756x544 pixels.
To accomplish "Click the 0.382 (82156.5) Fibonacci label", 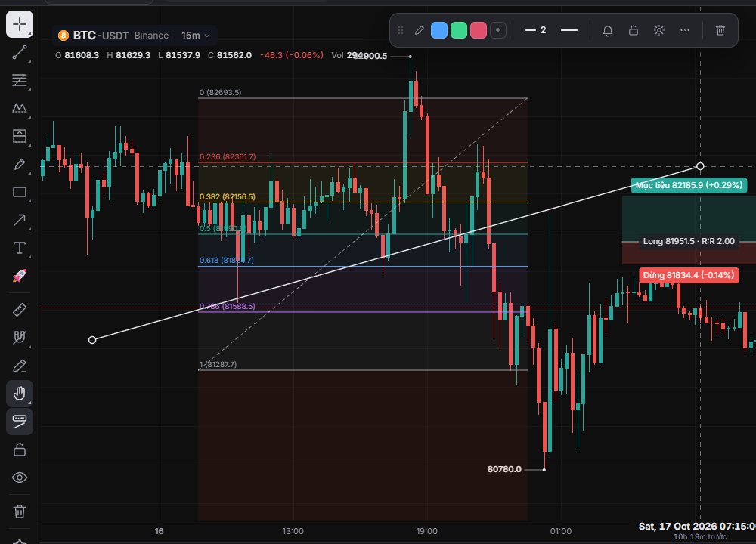I will tap(227, 196).
